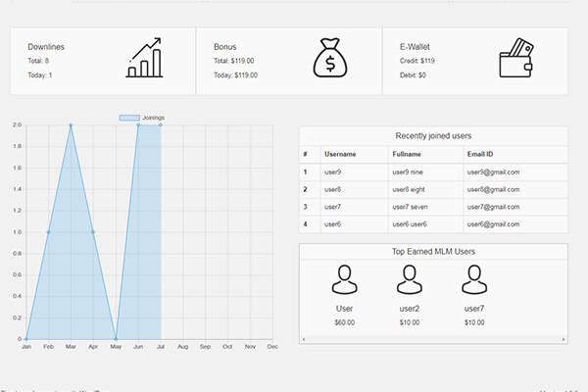Click the Downlines growth chart icon
The height and width of the screenshot is (392, 588).
[x=144, y=59]
